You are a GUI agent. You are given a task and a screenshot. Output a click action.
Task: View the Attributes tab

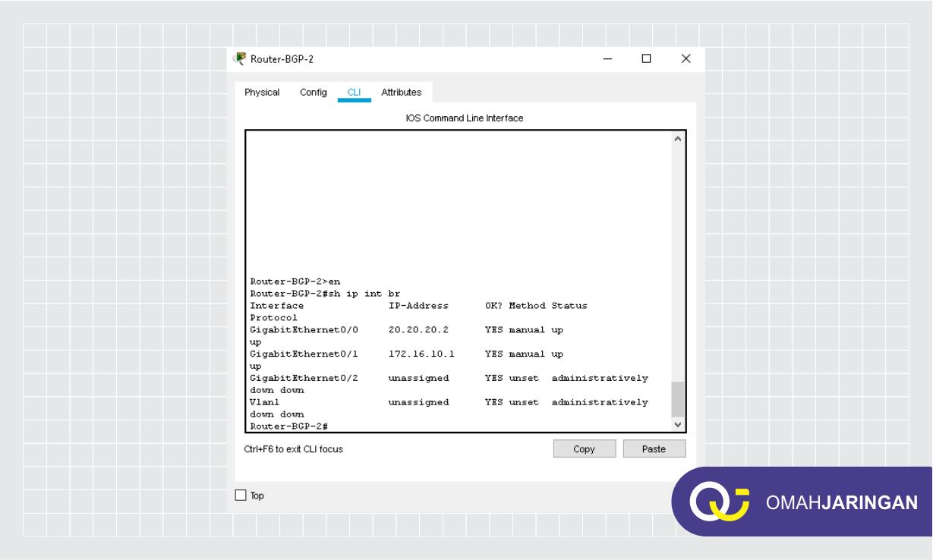pos(401,92)
